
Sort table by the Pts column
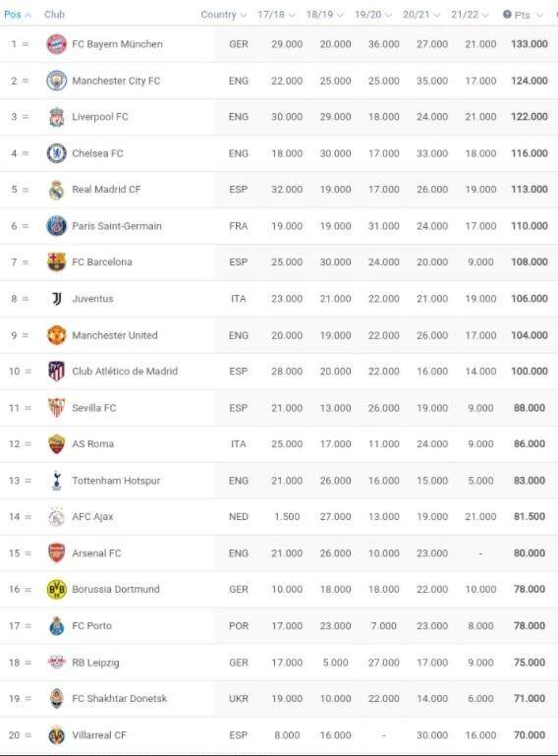click(x=523, y=15)
